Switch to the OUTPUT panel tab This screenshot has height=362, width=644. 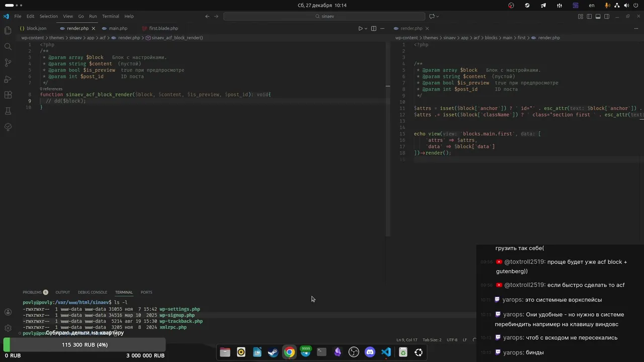(x=63, y=292)
